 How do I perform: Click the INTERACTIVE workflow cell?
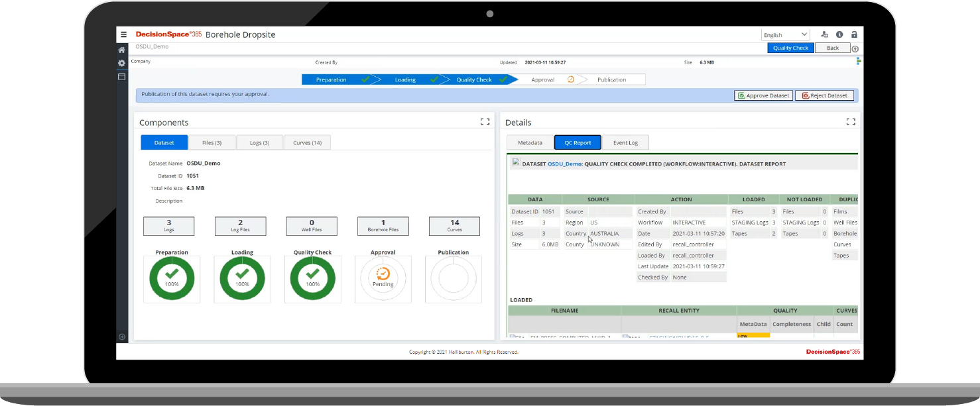[699, 223]
